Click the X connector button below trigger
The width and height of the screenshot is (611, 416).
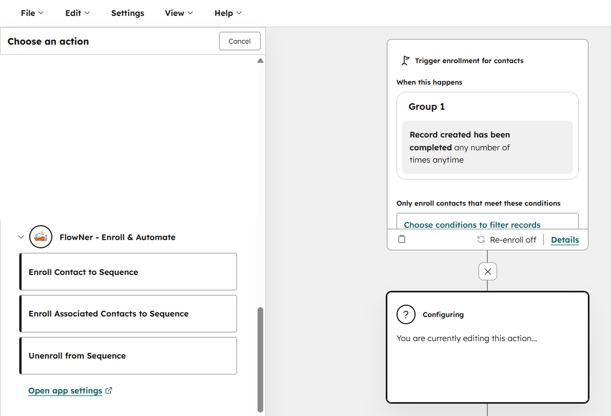(488, 271)
